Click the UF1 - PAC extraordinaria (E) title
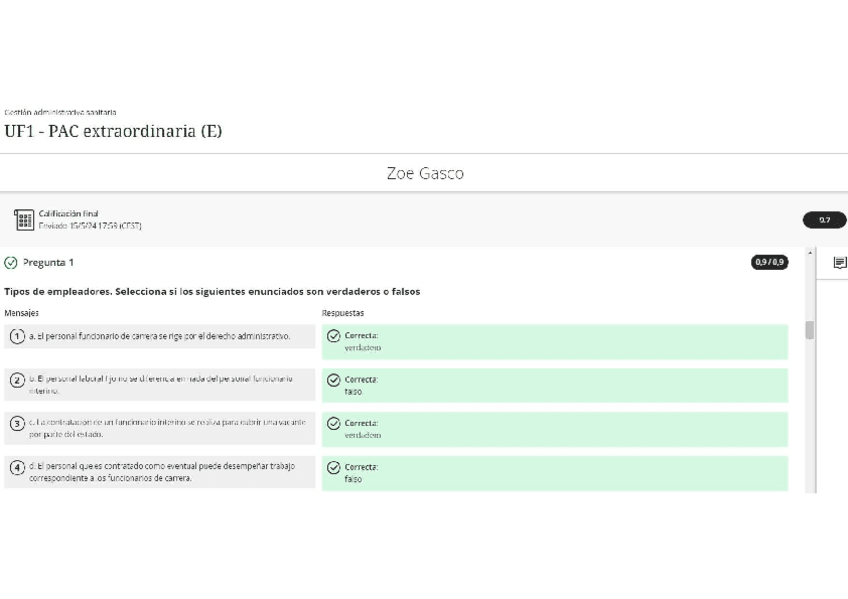Screen dimensions: 848x599 pyautogui.click(x=113, y=132)
